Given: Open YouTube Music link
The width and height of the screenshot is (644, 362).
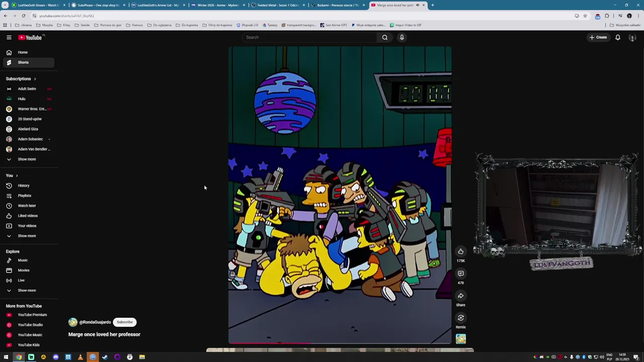Looking at the screenshot, I should tap(29, 335).
